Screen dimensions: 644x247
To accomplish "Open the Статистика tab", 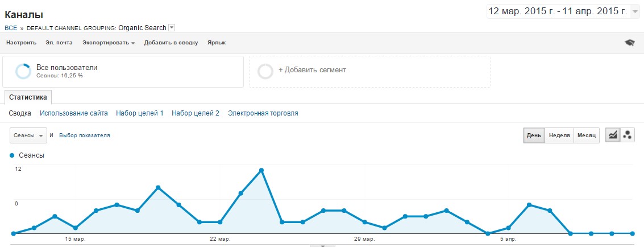I will [x=28, y=97].
